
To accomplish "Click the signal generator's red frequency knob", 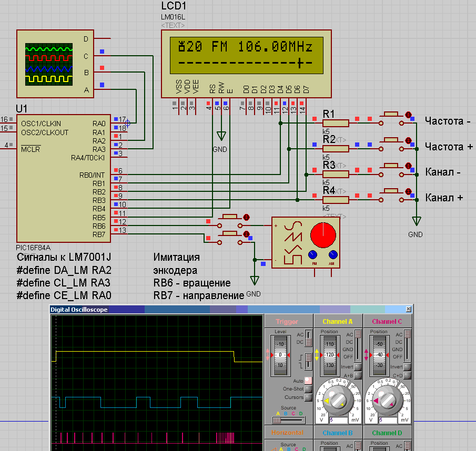I will 322,234.
